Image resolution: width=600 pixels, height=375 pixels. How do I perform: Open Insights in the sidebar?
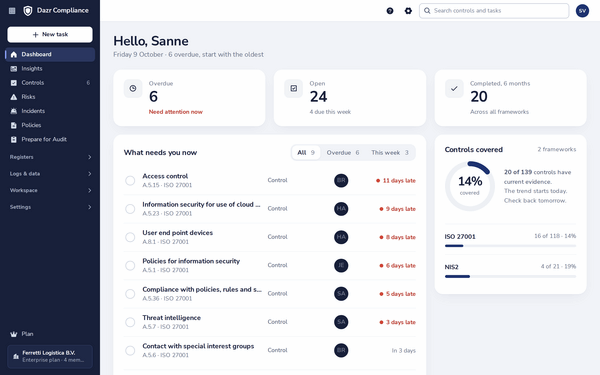pos(51,68)
